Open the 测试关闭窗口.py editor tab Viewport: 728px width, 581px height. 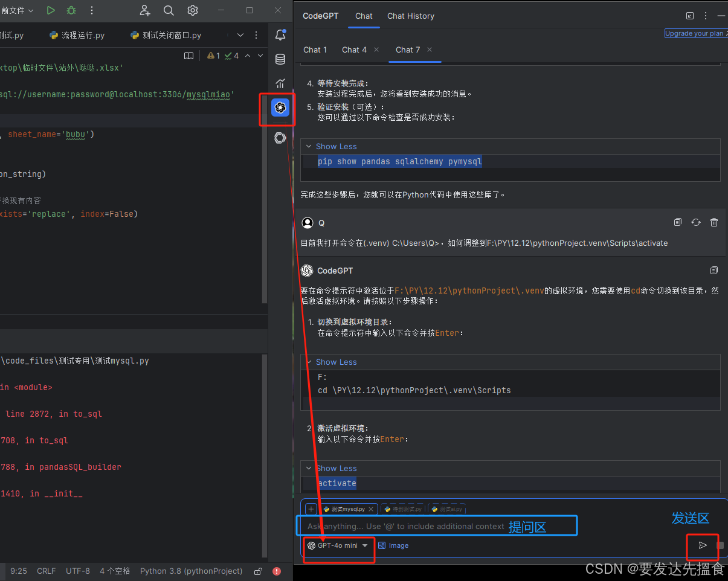(166, 35)
